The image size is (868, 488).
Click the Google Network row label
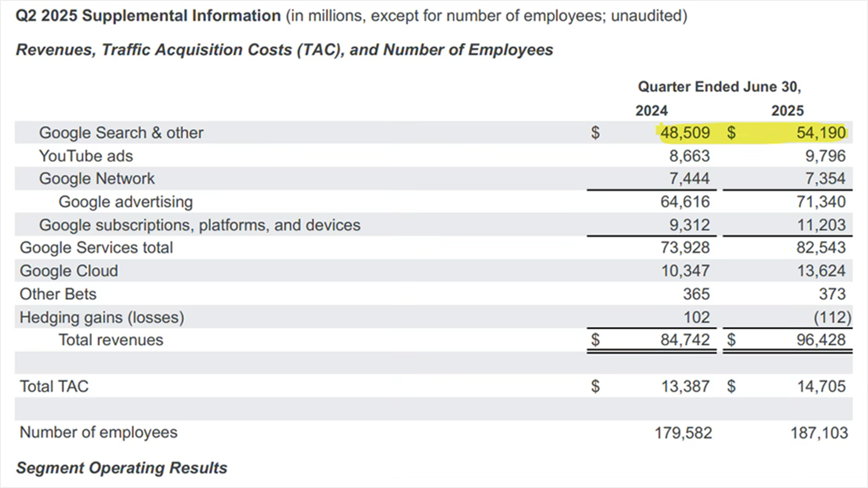pos(97,179)
